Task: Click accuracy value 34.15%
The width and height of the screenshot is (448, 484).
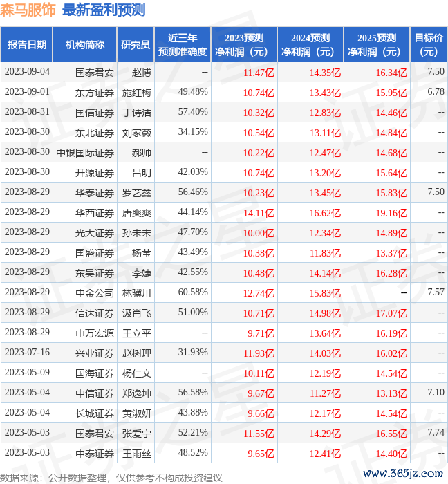Action: click(193, 132)
